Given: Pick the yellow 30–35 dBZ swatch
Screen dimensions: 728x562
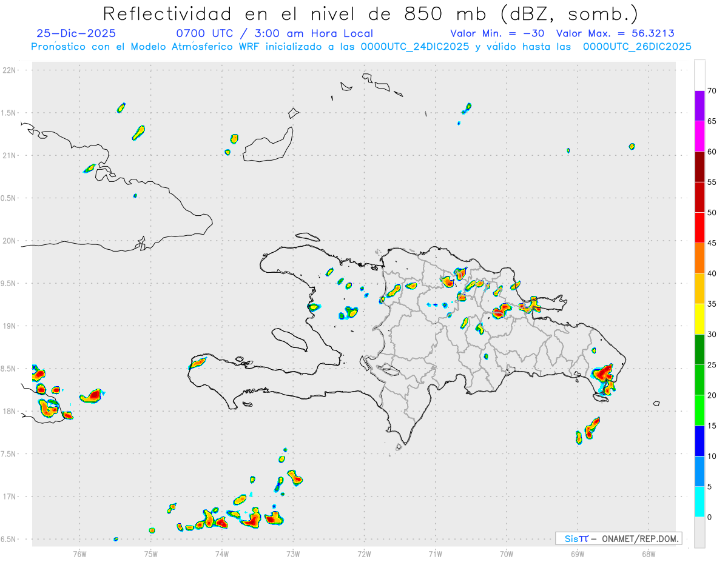Looking at the screenshot, I should click(699, 319).
